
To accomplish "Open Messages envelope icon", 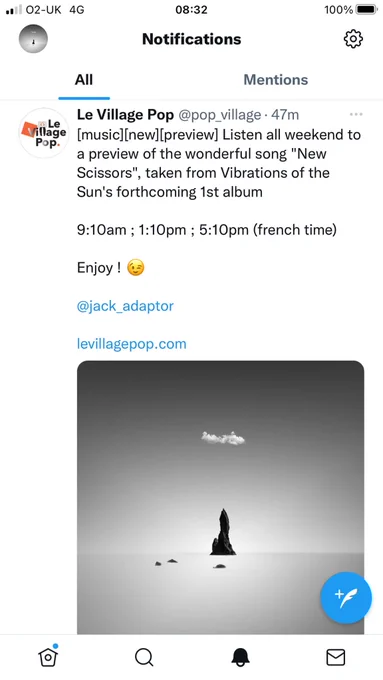I will point(335,657).
